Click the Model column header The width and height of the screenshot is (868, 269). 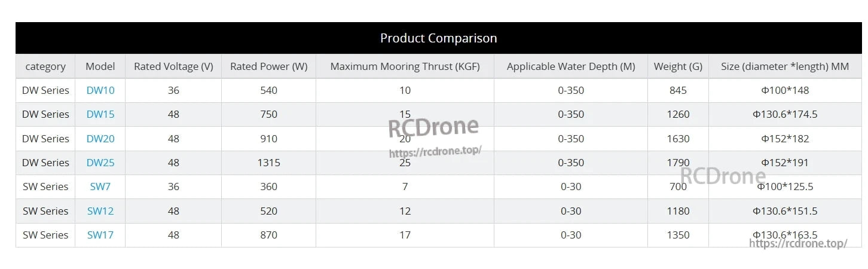100,66
